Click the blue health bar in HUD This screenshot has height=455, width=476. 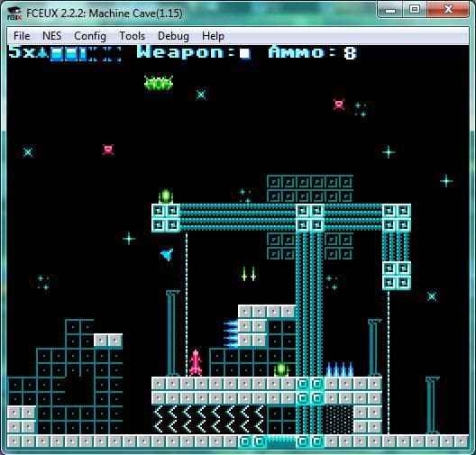tap(87, 54)
